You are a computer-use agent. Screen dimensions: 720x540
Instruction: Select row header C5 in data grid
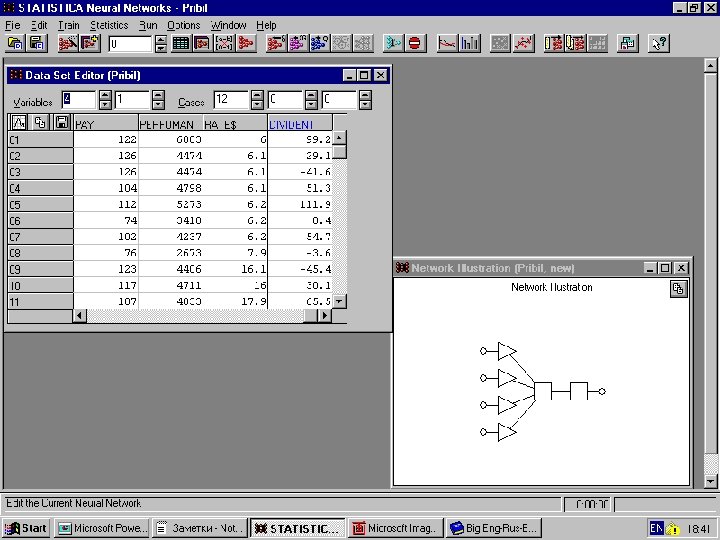38,204
